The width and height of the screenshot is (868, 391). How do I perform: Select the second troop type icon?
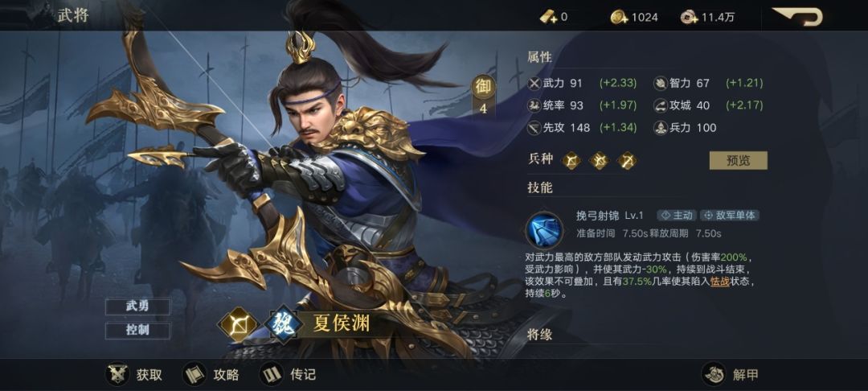(599, 161)
